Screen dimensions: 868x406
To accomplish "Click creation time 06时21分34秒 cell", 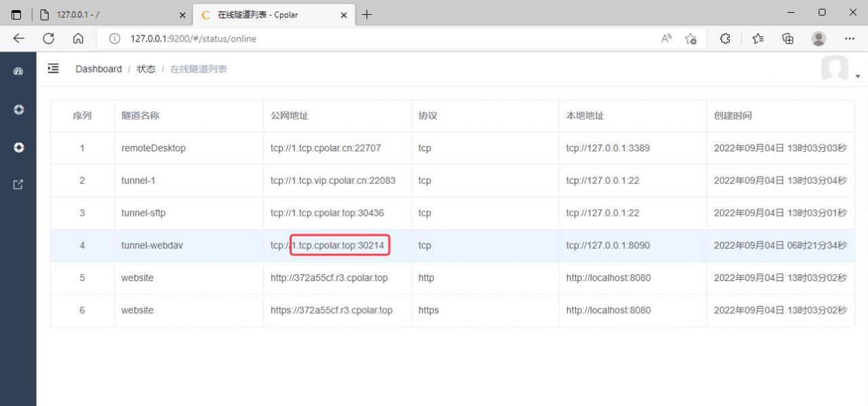I will [781, 245].
